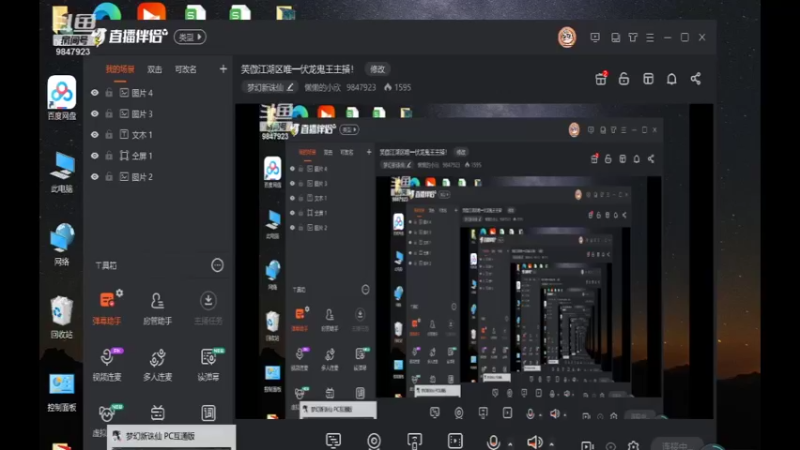The height and width of the screenshot is (450, 800).
Task: Expand toolbox more-options circle button
Action: click(x=217, y=265)
